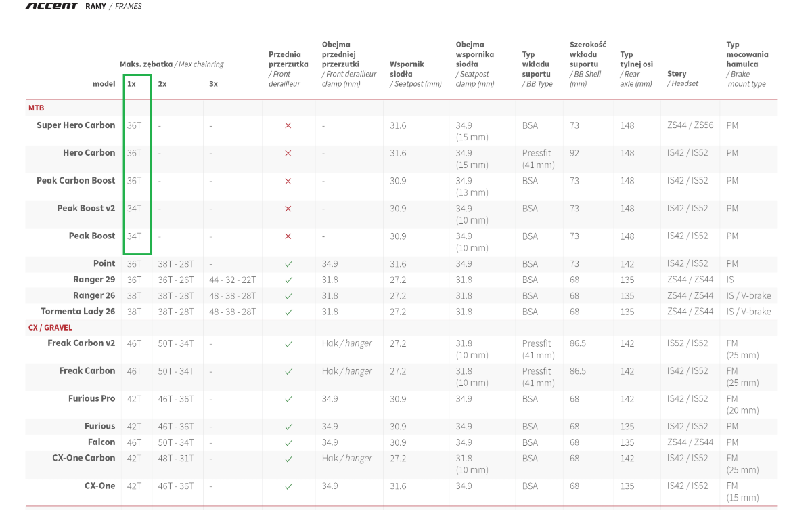Select the red X in the Peak Boost row
The width and height of the screenshot is (812, 510).
(288, 236)
